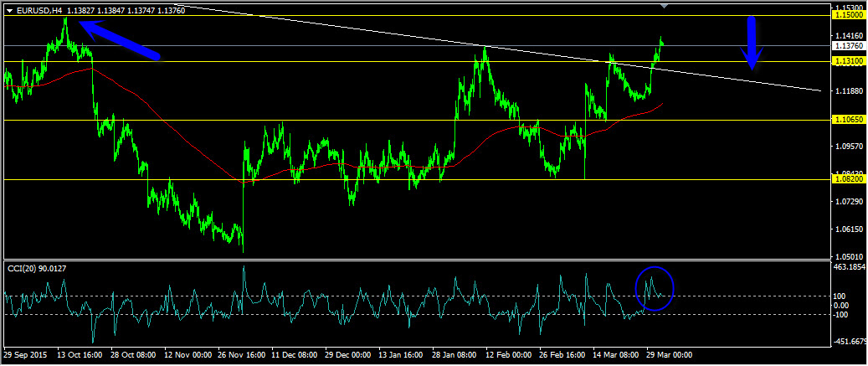Click the gray chart shift marker at top
This screenshot has width=868, height=366.
665,6
